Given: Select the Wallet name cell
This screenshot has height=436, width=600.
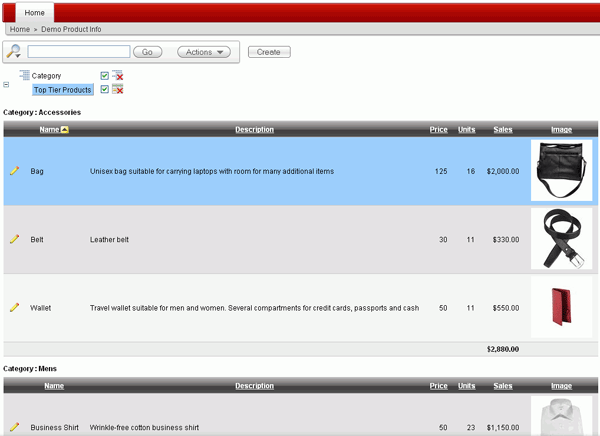Looking at the screenshot, I should coord(41,308).
